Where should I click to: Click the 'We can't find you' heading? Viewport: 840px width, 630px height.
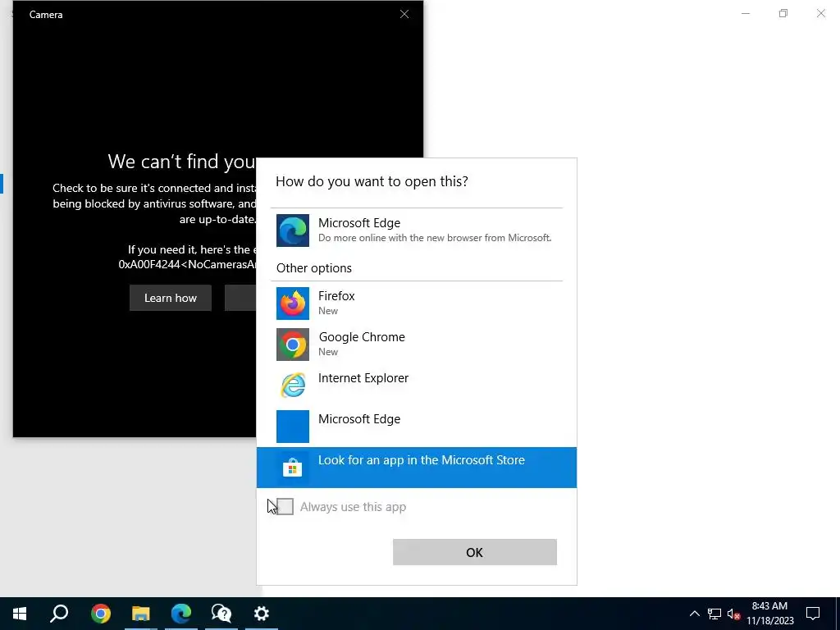(181, 162)
